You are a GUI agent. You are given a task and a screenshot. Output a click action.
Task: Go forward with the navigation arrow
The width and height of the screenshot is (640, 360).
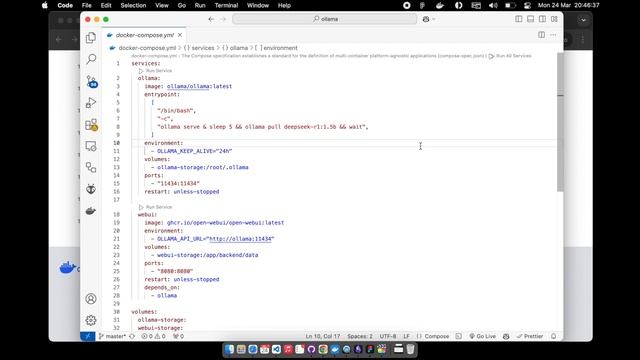point(223,19)
